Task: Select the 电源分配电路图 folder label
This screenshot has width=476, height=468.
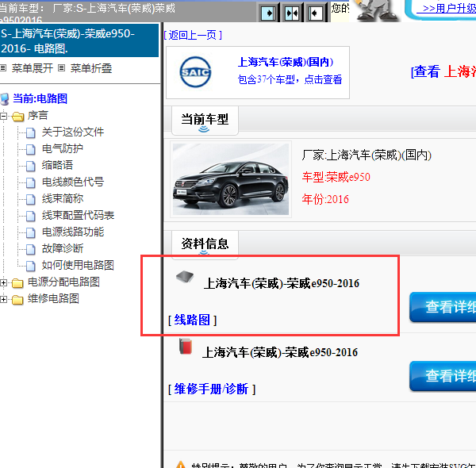Action: (x=63, y=282)
